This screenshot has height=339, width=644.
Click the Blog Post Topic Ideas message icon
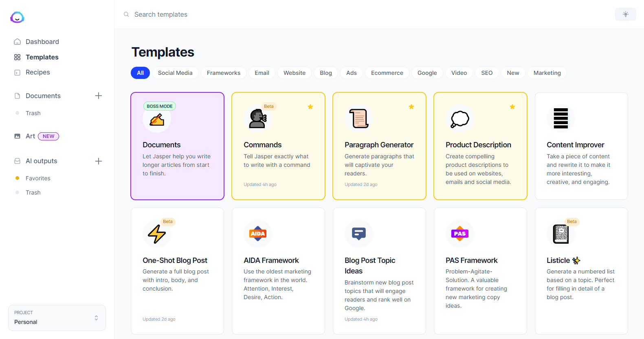[359, 234]
